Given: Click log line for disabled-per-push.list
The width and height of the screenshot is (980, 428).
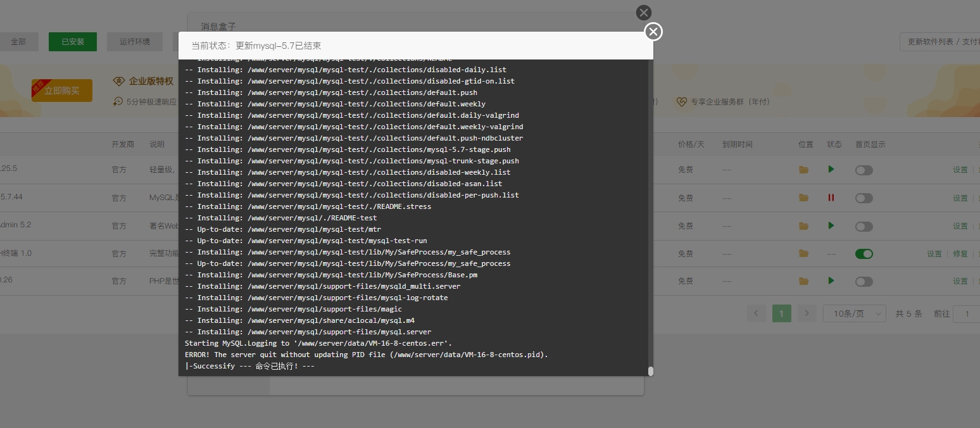Looking at the screenshot, I should pos(352,195).
